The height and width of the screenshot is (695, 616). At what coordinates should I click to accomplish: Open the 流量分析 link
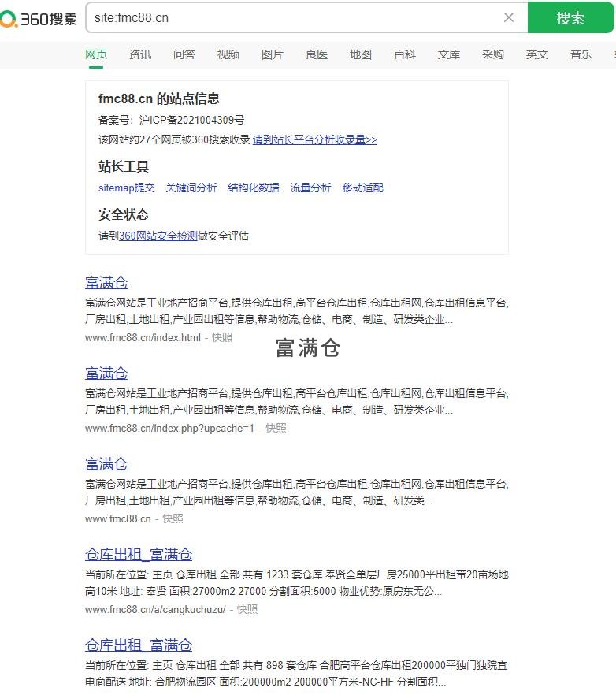(310, 188)
